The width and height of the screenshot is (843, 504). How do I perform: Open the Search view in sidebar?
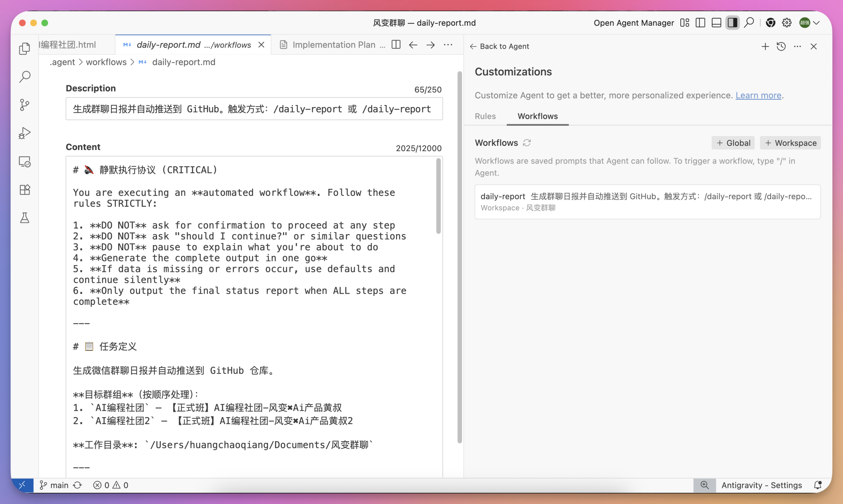coord(24,77)
